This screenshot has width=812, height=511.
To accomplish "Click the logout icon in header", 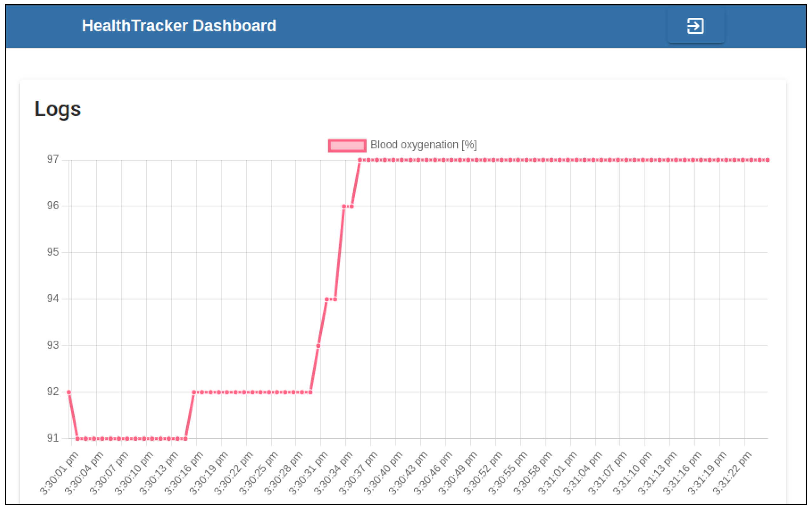I will point(695,26).
